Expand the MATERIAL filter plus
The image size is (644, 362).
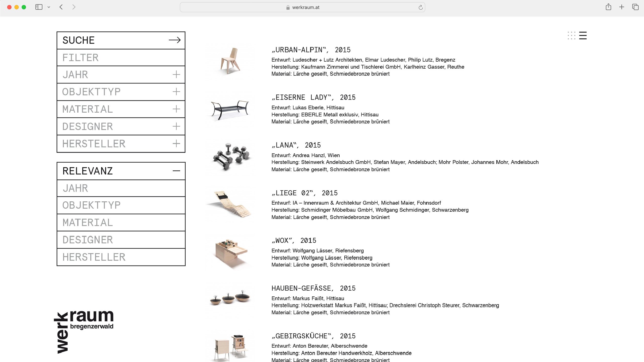tap(176, 109)
